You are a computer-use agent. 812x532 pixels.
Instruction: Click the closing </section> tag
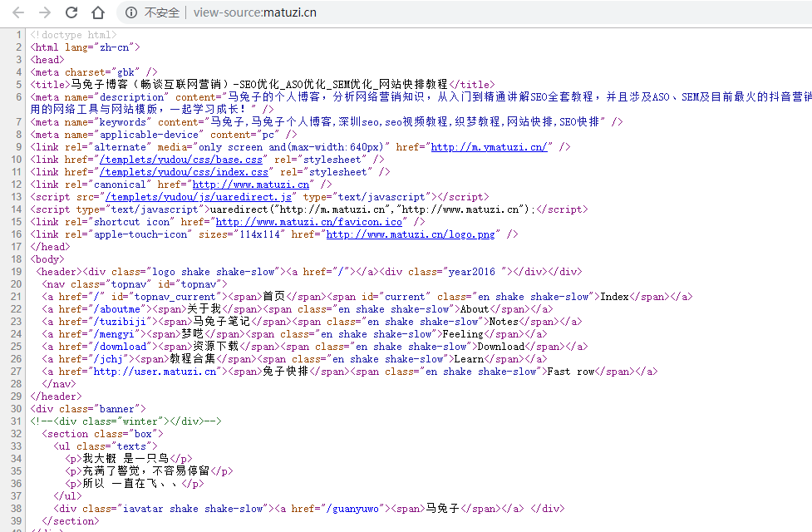click(x=71, y=521)
